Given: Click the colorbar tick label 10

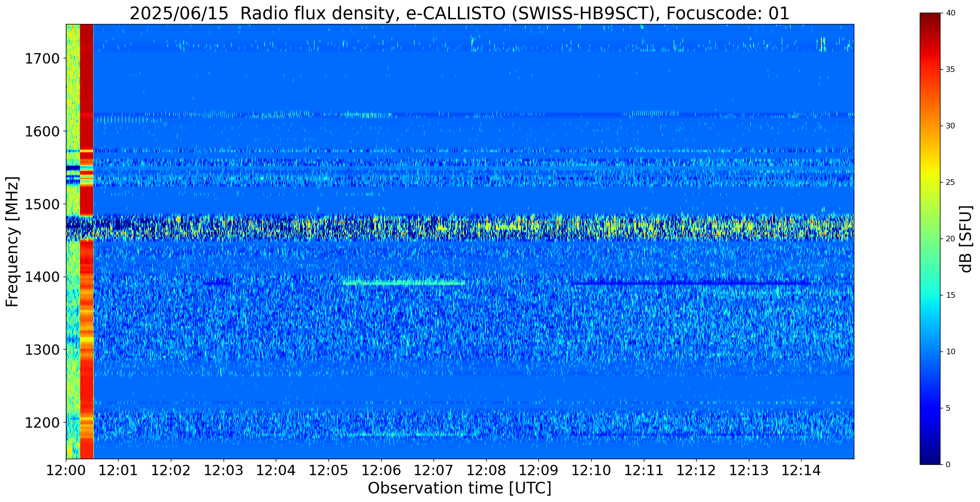Looking at the screenshot, I should click(950, 352).
